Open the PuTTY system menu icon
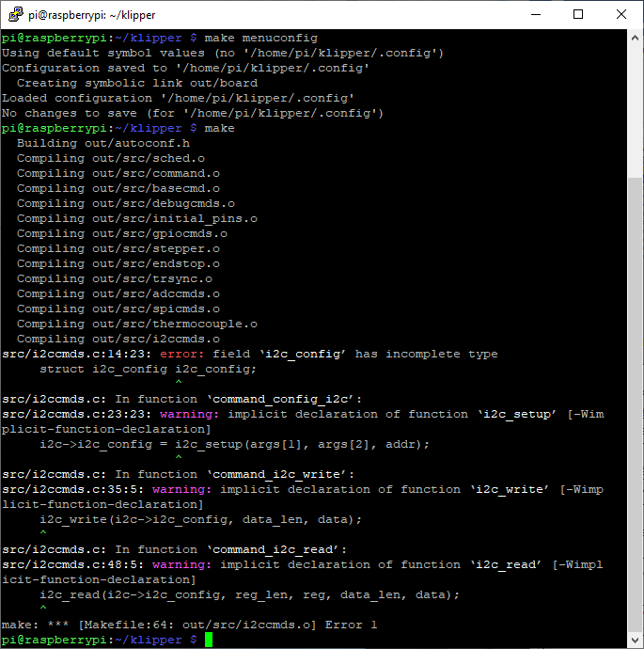 (x=16, y=14)
